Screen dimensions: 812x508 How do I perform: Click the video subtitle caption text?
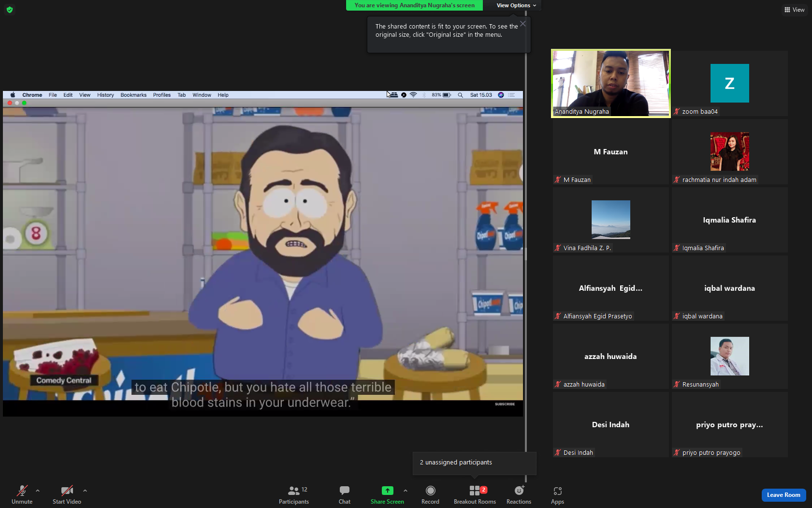tap(262, 395)
